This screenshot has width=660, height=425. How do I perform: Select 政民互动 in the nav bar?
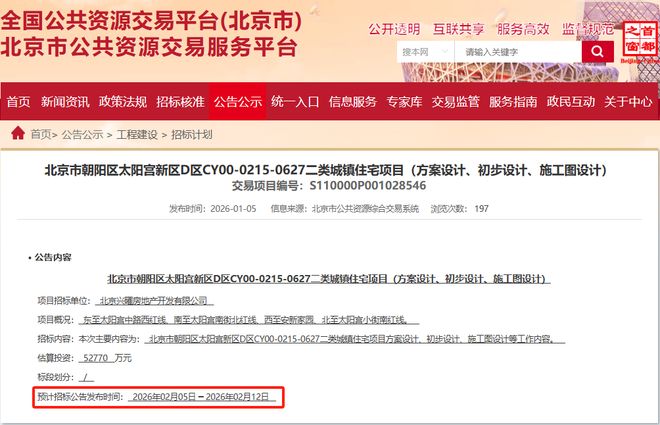pos(571,101)
